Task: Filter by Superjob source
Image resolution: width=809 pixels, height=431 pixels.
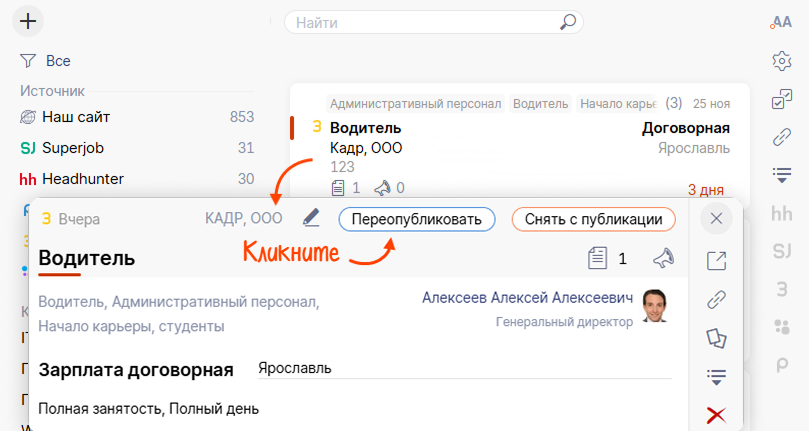Action: pos(73,148)
